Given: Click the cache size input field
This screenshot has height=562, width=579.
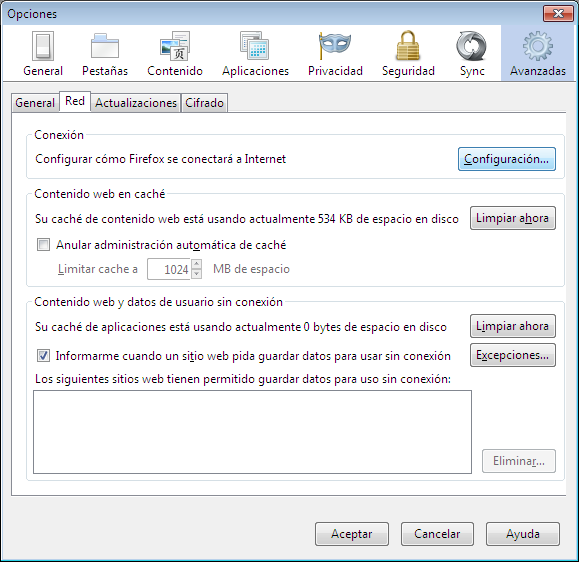Looking at the screenshot, I should (x=169, y=269).
